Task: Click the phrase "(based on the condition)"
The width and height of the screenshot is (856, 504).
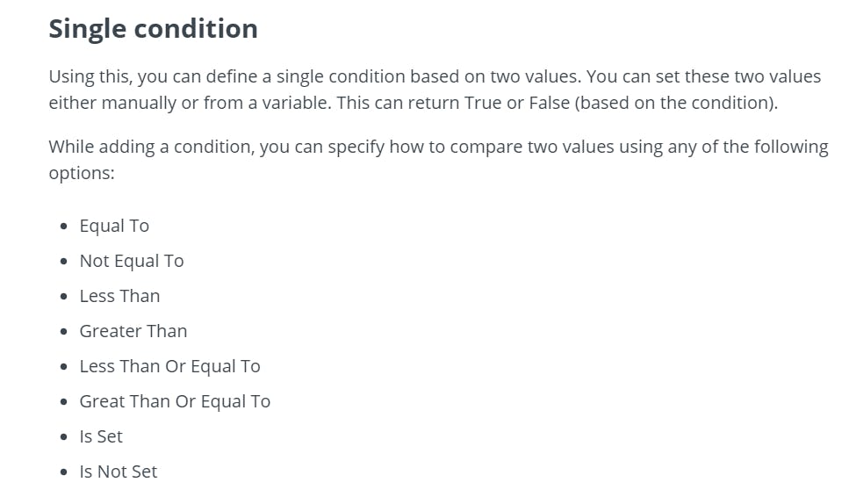Action: click(677, 103)
